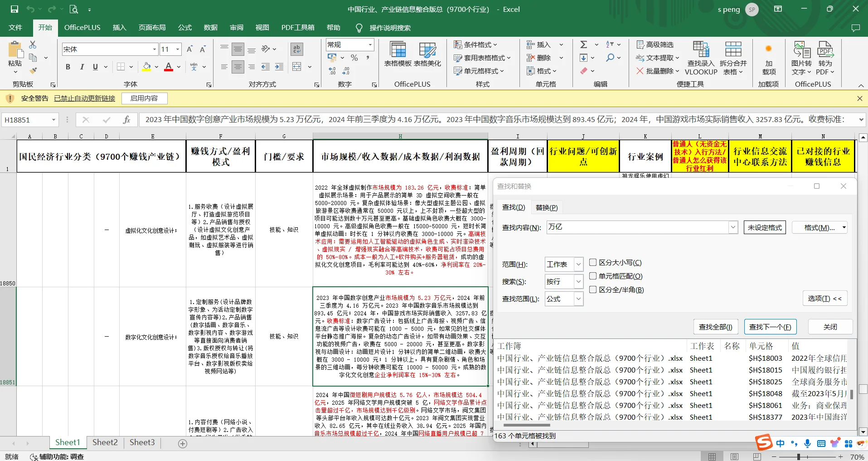868x461 pixels.
Task: Open the font name 宋体 dropdown
Action: [x=154, y=49]
